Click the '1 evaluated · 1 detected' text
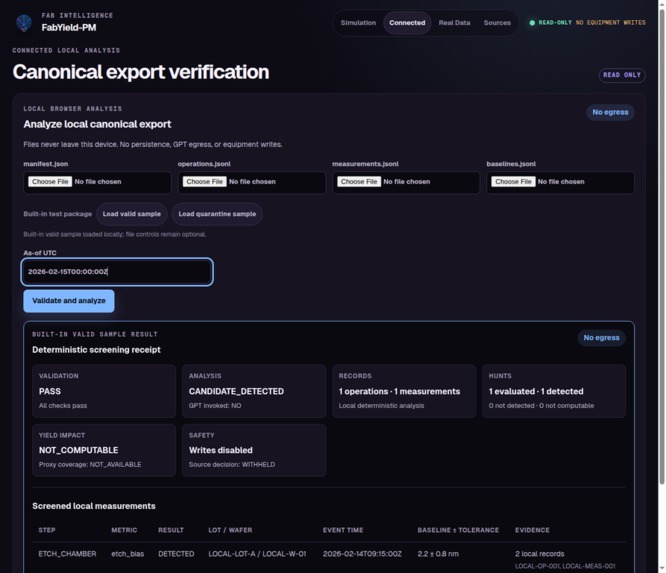The height and width of the screenshot is (573, 666). pyautogui.click(x=536, y=391)
